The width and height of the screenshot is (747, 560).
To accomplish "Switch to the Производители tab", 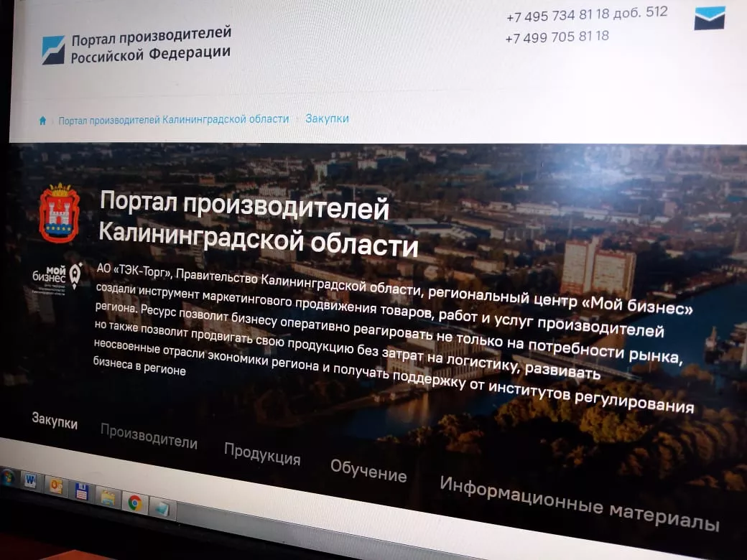I will coord(149,437).
